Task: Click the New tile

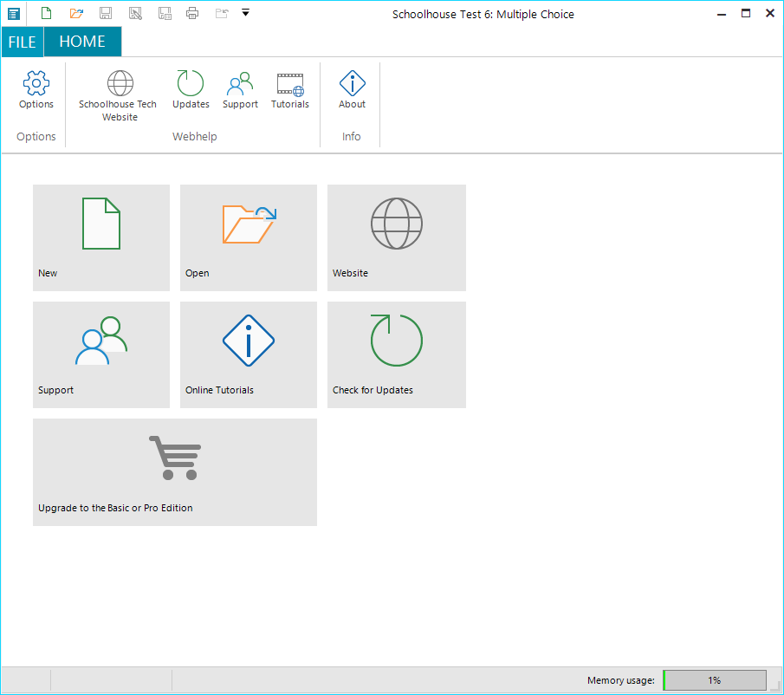Action: click(101, 237)
